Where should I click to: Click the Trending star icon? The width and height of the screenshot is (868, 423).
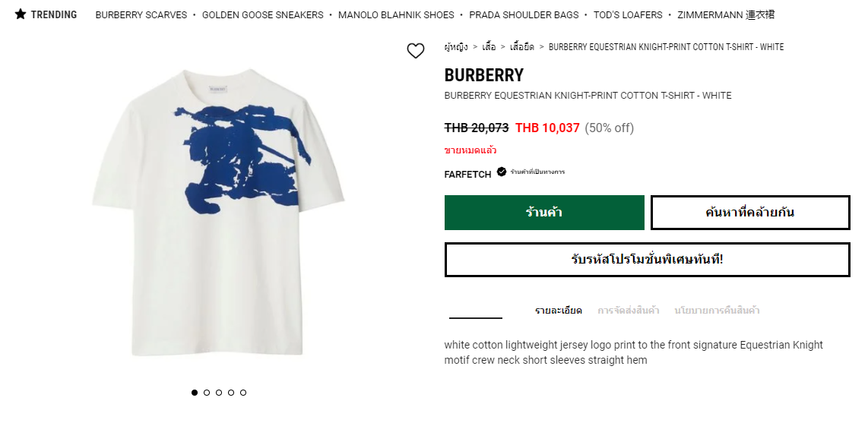pos(21,14)
